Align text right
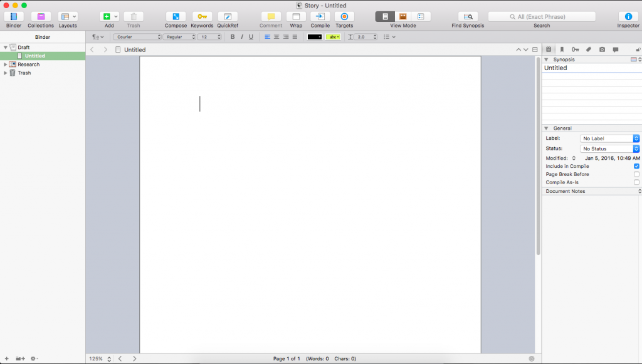This screenshot has height=364, width=642. [x=286, y=37]
